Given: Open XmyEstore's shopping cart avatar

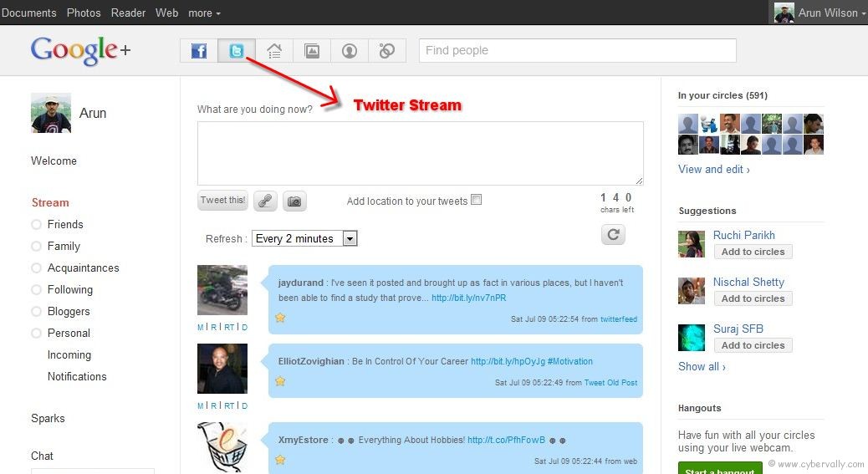Looking at the screenshot, I should click(222, 447).
